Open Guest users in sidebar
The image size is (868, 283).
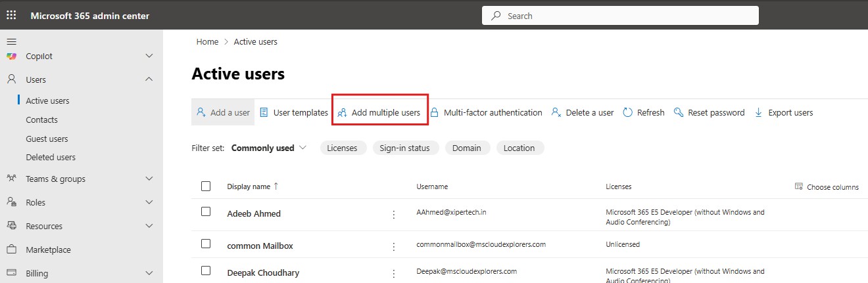(47, 139)
